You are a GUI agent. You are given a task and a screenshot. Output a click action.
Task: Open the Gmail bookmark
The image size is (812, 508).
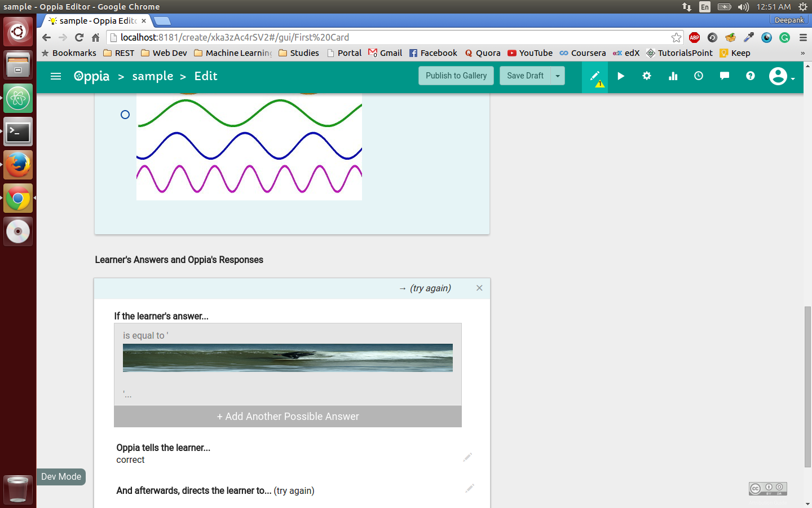(385, 53)
